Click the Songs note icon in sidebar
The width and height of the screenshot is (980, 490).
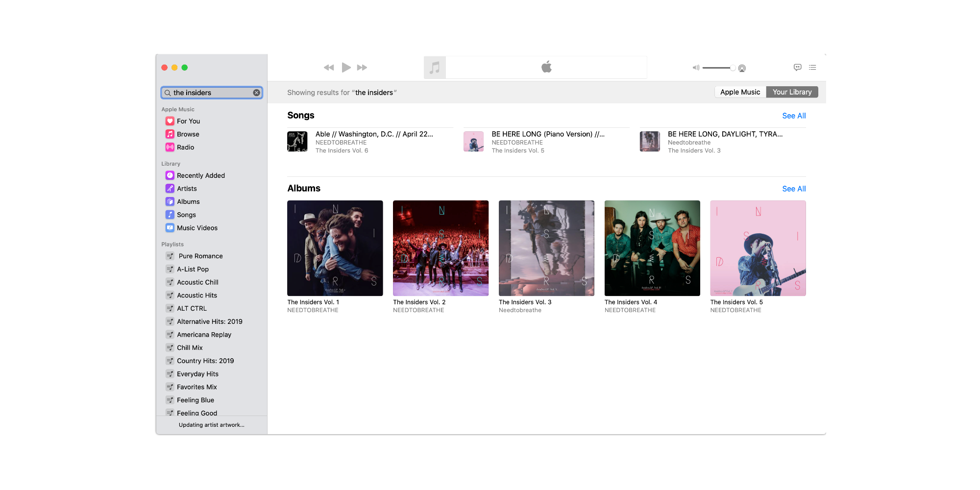click(170, 215)
